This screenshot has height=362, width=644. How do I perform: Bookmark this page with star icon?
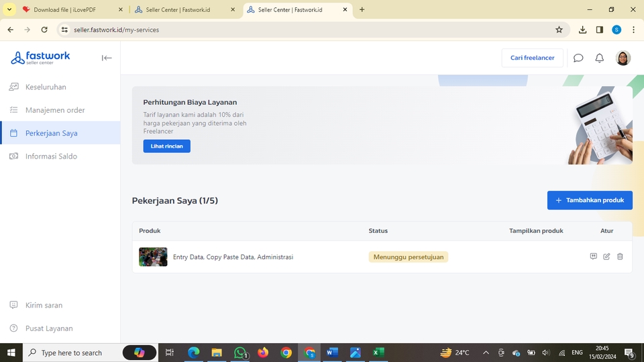coord(559,30)
